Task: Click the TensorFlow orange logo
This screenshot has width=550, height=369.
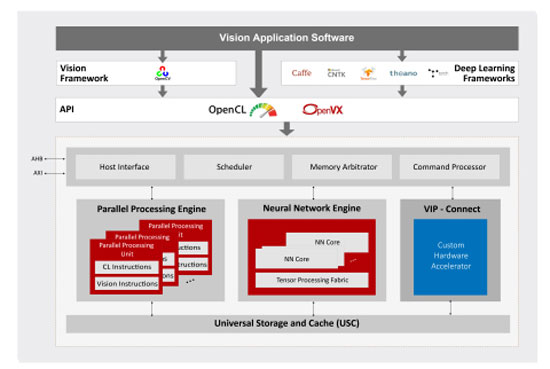Action: pyautogui.click(x=368, y=73)
